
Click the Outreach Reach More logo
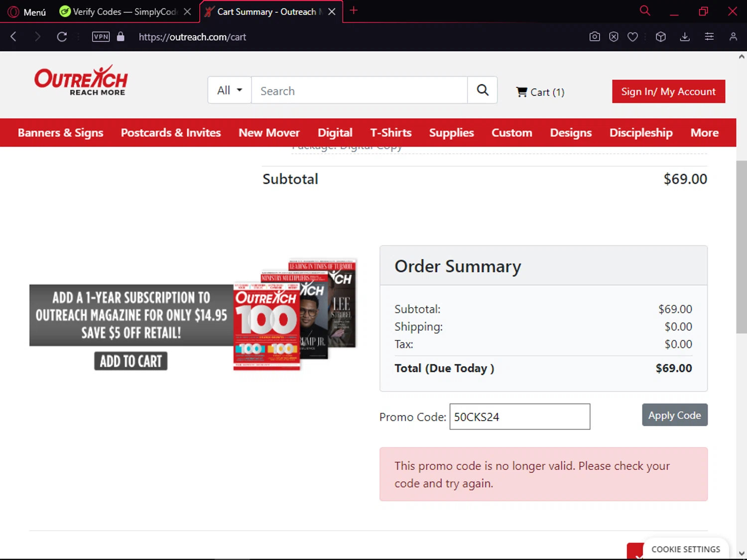point(81,81)
